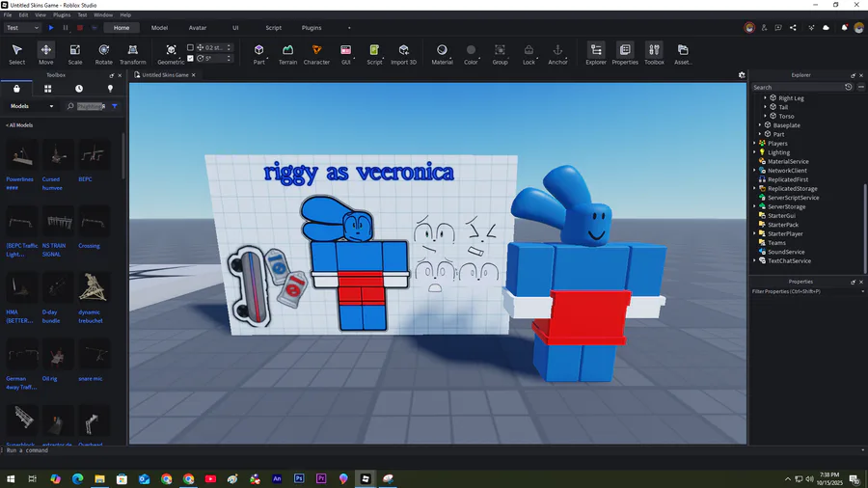Expand the Right Leg tree node
This screenshot has width=868, height=488.
click(766, 98)
